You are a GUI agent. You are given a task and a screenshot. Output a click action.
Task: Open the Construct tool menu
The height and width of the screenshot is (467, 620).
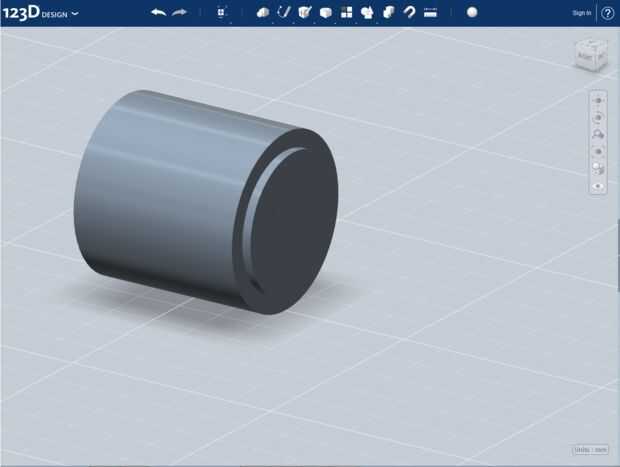pyautogui.click(x=305, y=13)
